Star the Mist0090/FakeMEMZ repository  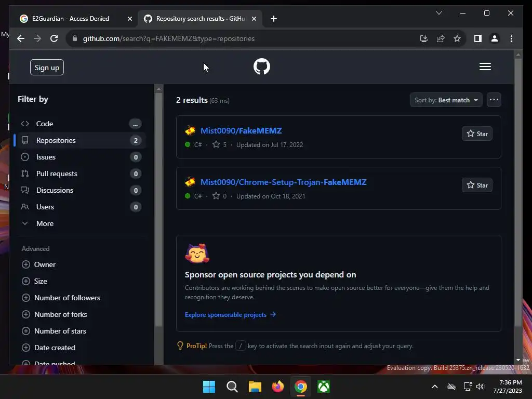click(x=477, y=134)
